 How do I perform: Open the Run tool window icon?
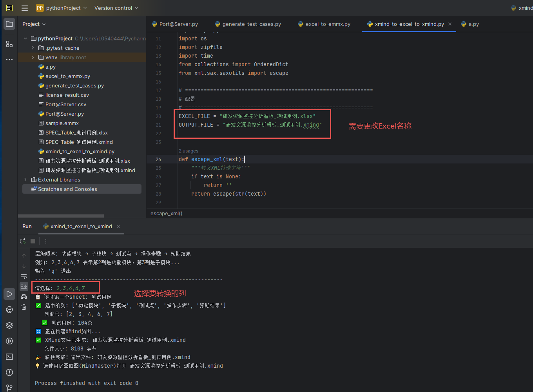pos(9,294)
